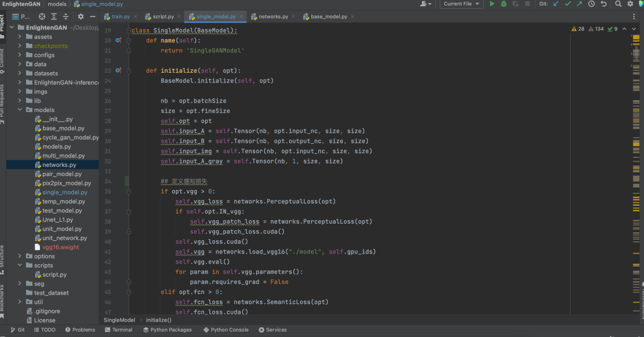
Task: Click the SingleModel breadcrumb at the editor bottom
Action: [119, 320]
